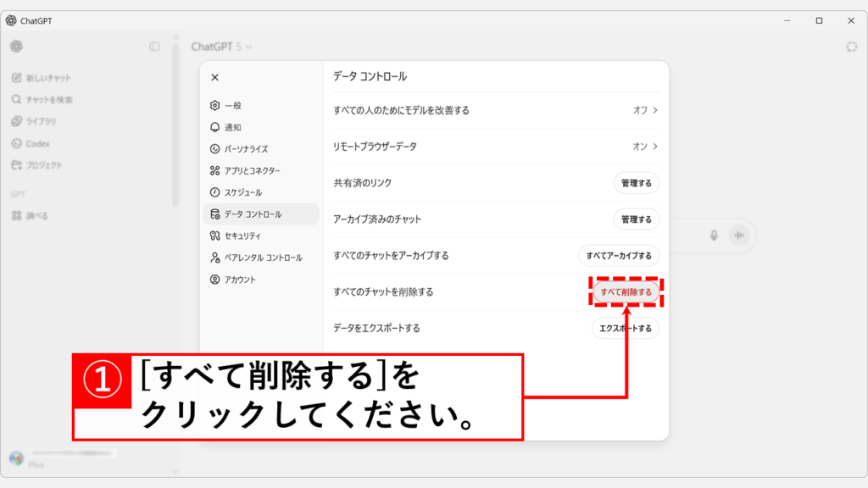This screenshot has height=488, width=868.
Task: Select the アカウント settings tab
Action: tap(239, 280)
